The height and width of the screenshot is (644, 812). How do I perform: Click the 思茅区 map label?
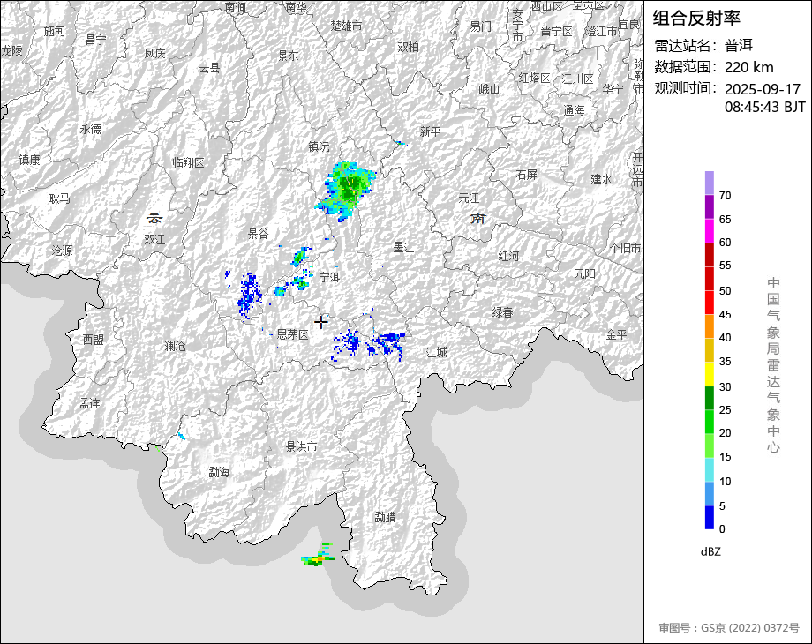click(292, 334)
